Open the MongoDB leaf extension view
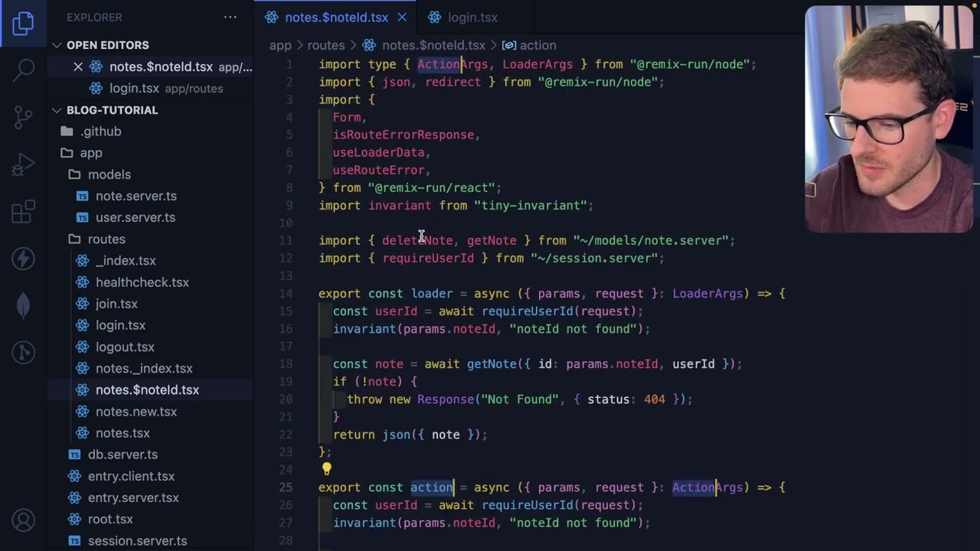This screenshot has height=551, width=980. click(x=24, y=305)
